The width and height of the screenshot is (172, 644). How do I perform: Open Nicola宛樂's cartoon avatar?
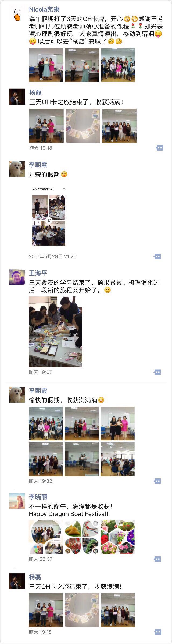(x=17, y=14)
